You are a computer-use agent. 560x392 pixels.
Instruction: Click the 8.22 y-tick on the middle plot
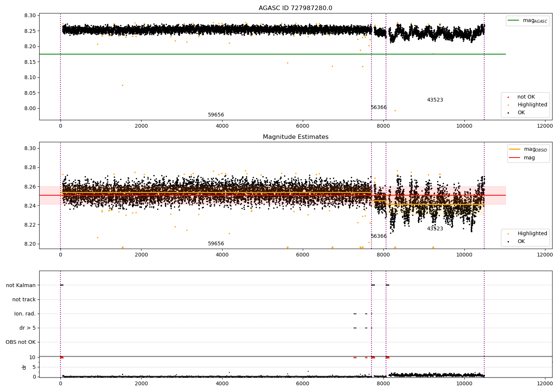pyautogui.click(x=30, y=225)
